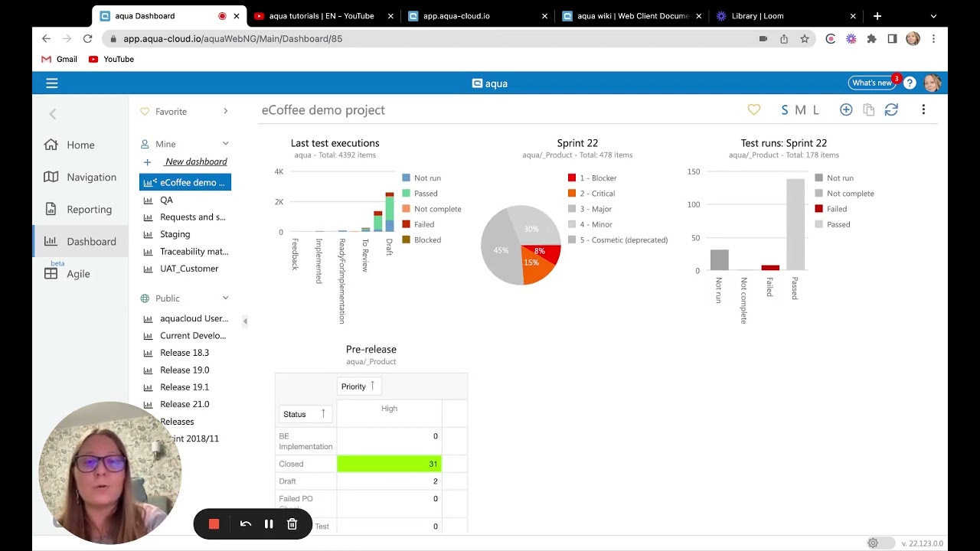Viewport: 980px width, 551px height.
Task: Collapse the Mine dashboards group
Action: click(x=225, y=143)
